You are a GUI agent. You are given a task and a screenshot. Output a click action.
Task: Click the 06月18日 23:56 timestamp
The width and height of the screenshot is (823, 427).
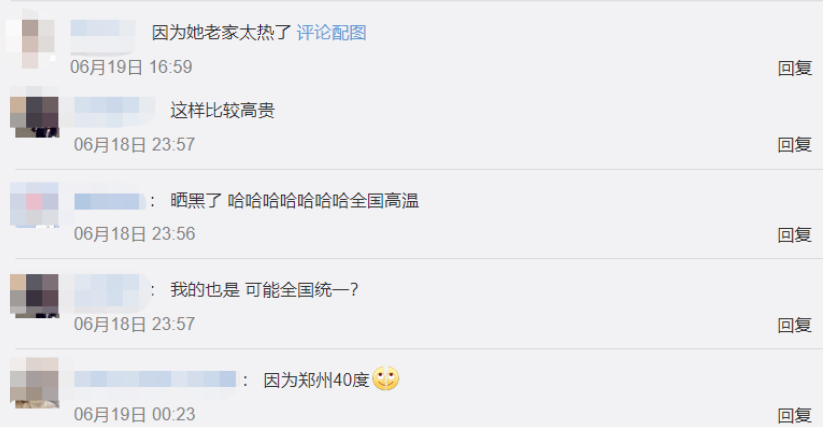(x=134, y=234)
